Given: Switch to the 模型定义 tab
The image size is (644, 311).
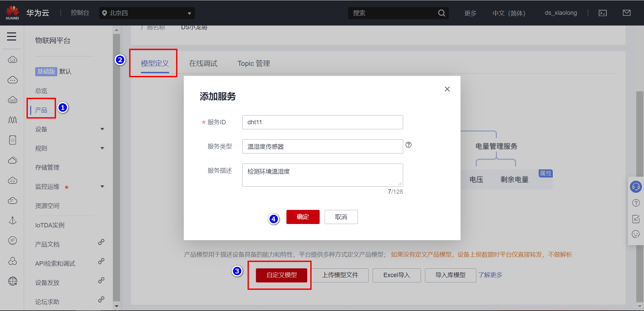Looking at the screenshot, I should [x=155, y=63].
